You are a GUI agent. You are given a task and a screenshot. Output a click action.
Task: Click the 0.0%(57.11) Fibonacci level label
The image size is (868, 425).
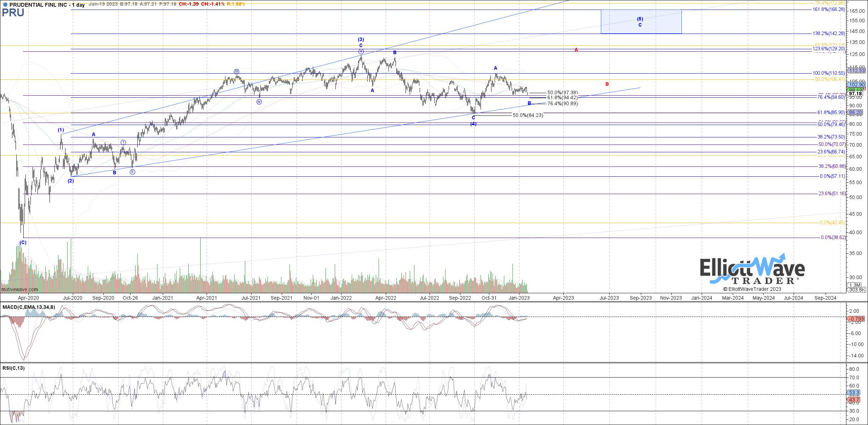(832, 176)
